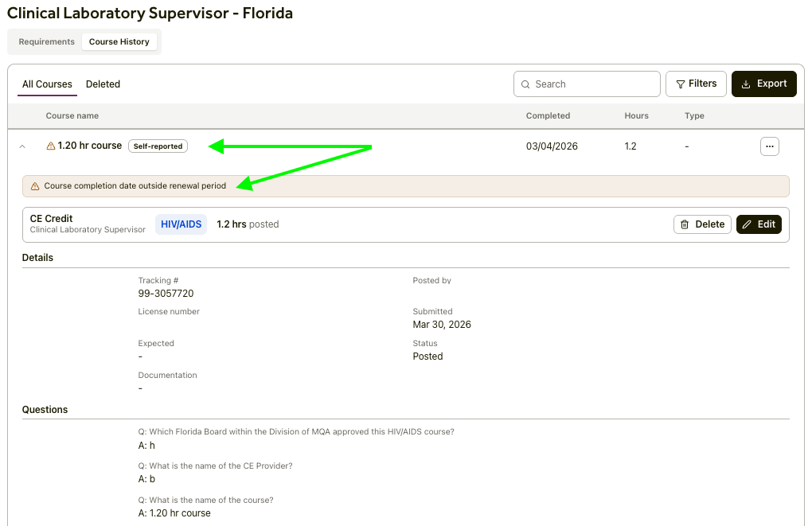This screenshot has width=812, height=526.
Task: Open the three-dot row options menu
Action: (769, 146)
